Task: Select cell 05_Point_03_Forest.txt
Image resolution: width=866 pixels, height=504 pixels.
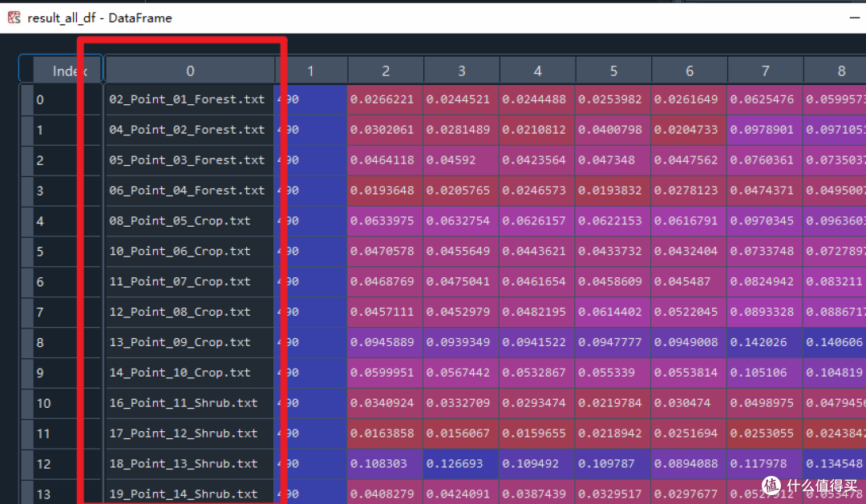Action: point(190,160)
